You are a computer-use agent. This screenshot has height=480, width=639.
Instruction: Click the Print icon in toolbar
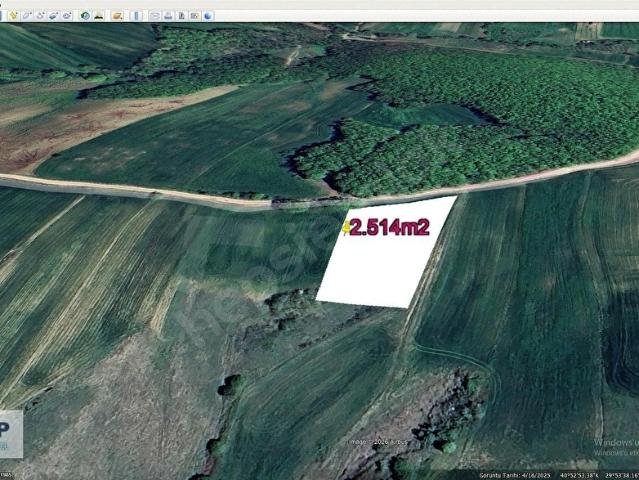click(168, 15)
